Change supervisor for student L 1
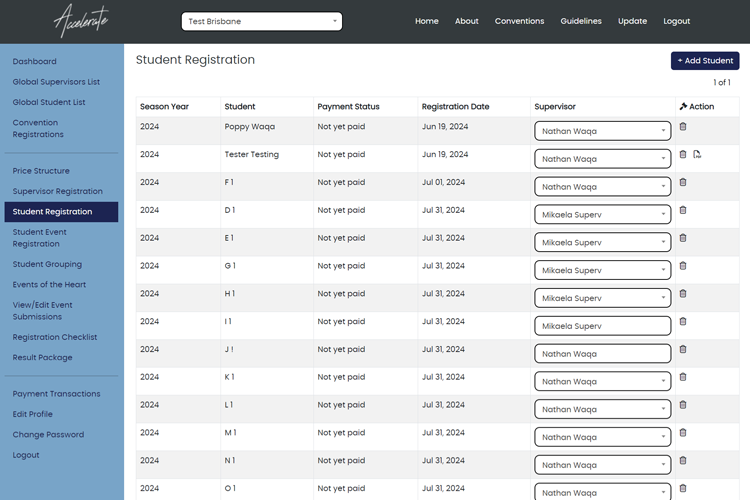The image size is (750, 500). click(602, 409)
